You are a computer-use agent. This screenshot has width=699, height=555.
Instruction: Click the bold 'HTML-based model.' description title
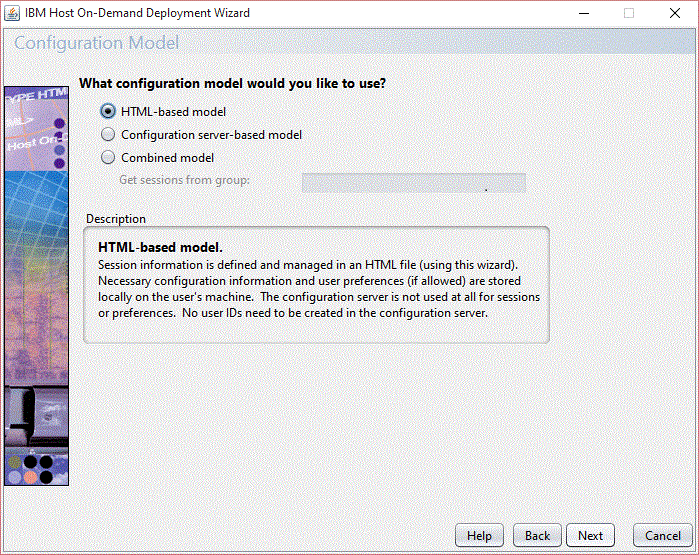[x=160, y=247]
